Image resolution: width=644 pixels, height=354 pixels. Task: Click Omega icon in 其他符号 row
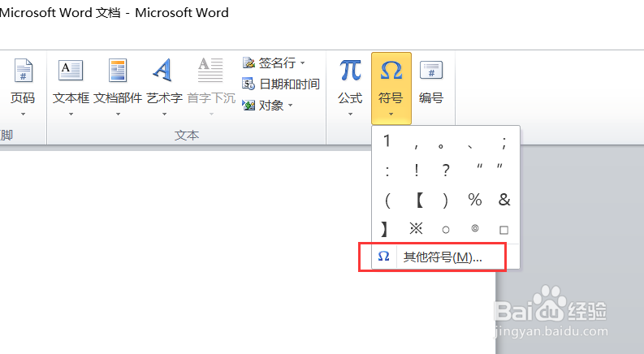(x=383, y=257)
